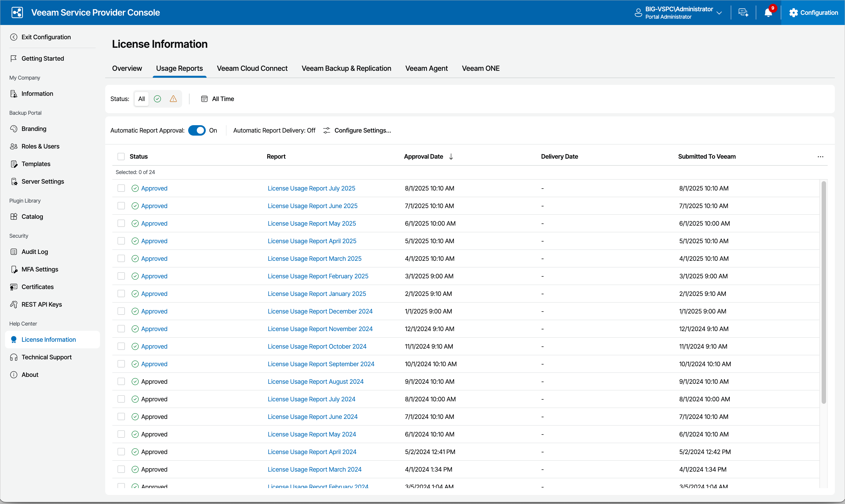Open the Veeam Cloud Connect tab
The width and height of the screenshot is (845, 504).
coord(252,68)
